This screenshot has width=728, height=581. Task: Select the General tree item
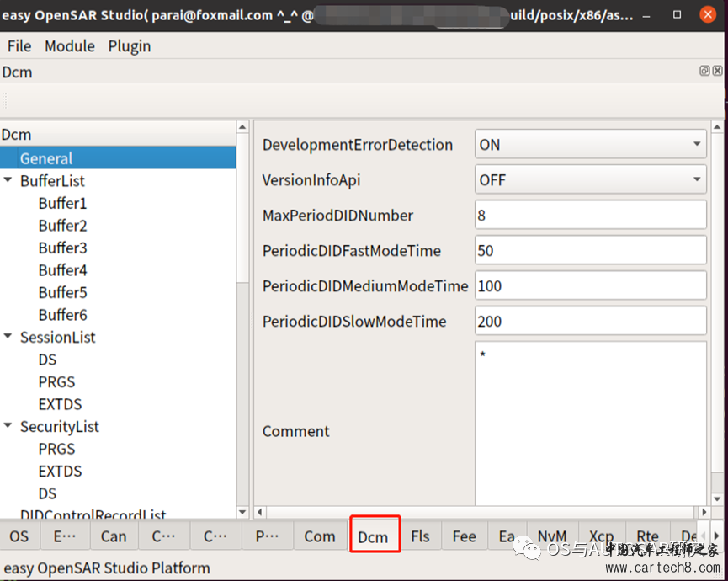(x=118, y=158)
